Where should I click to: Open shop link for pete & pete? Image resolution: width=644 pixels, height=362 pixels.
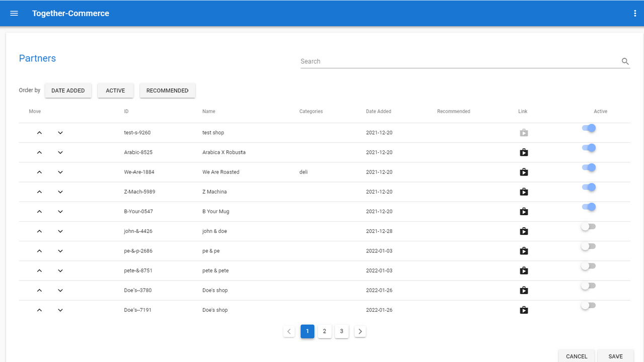coord(524,270)
